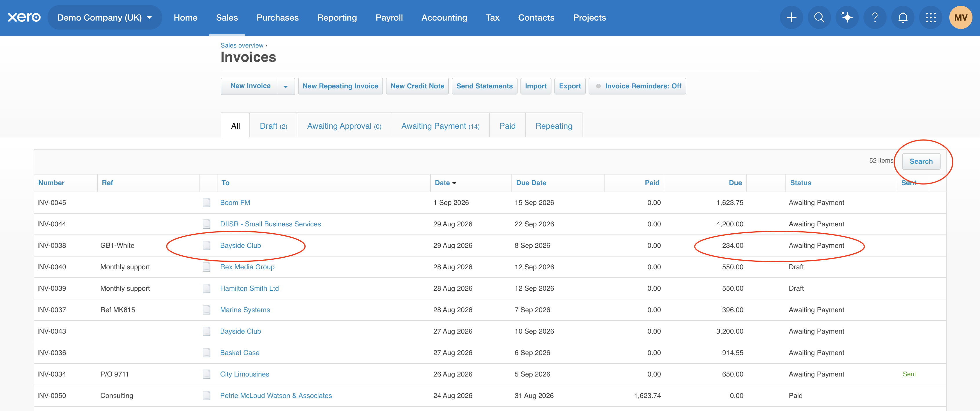Screen dimensions: 980x411
Task: Go back to Sales overview breadcrumb
Action: (x=242, y=45)
